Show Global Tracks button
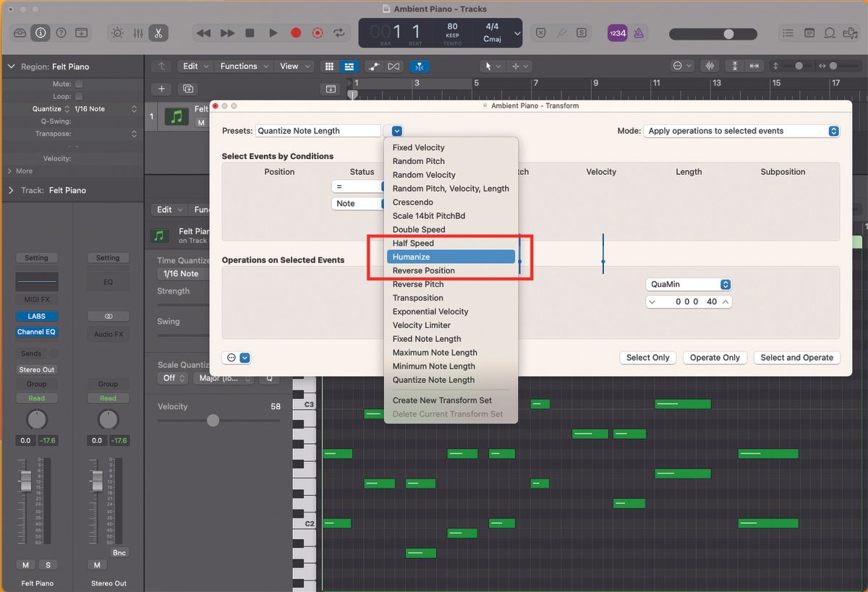Screen dimensions: 868x592 tap(331, 89)
